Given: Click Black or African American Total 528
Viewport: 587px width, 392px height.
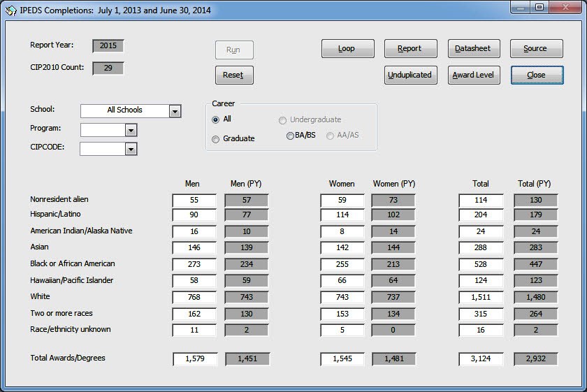Looking at the screenshot, I should pos(481,264).
